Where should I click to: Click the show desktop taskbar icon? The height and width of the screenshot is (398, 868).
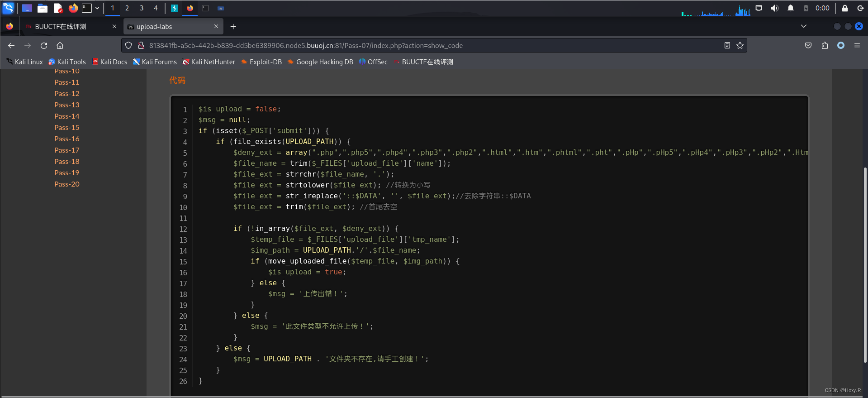coord(27,8)
